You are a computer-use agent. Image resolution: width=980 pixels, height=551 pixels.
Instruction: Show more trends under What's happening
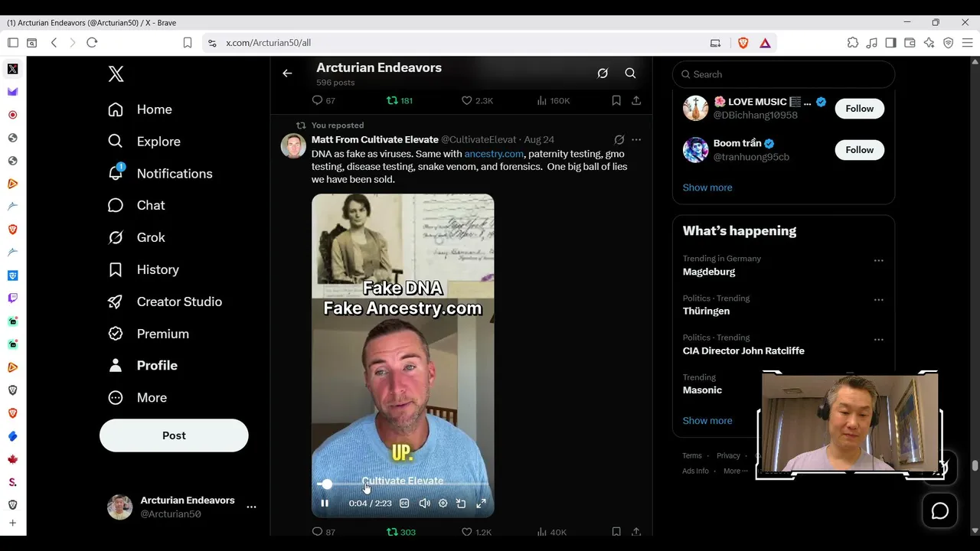pyautogui.click(x=707, y=421)
